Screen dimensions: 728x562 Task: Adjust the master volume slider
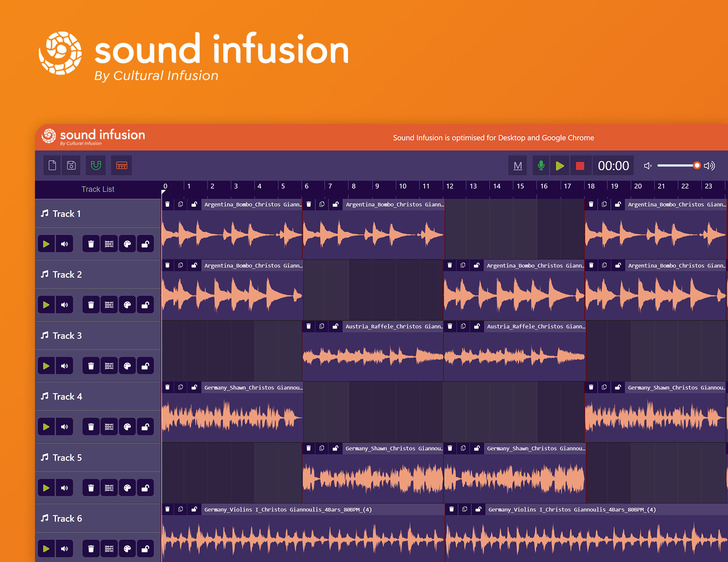click(x=678, y=166)
